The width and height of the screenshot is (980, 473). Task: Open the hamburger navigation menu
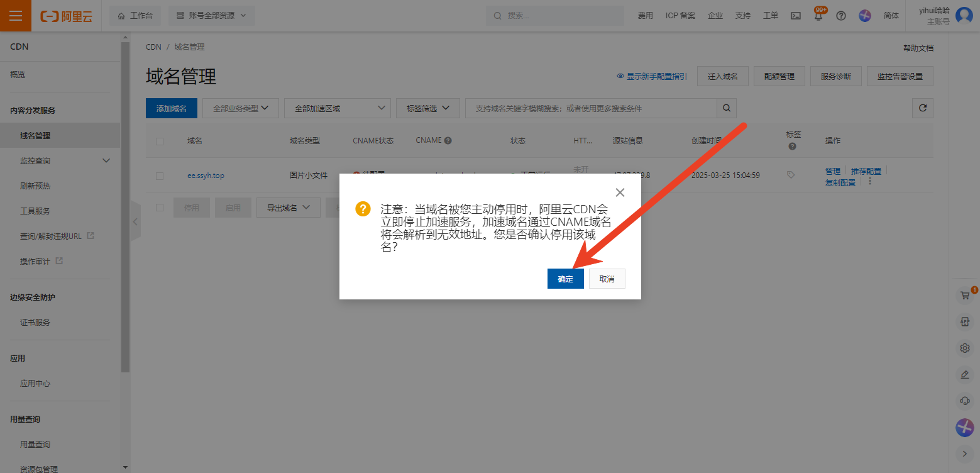click(16, 16)
